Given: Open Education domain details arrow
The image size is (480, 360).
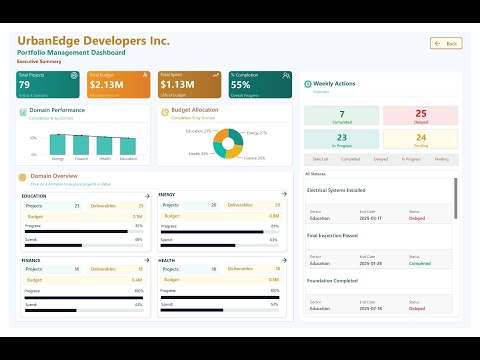Looking at the screenshot, I should (147, 196).
